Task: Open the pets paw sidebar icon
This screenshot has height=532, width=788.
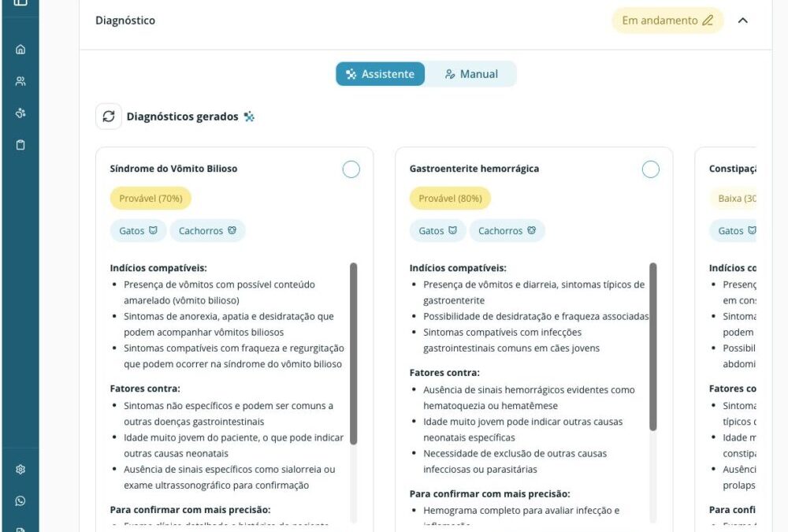Action: pyautogui.click(x=20, y=113)
